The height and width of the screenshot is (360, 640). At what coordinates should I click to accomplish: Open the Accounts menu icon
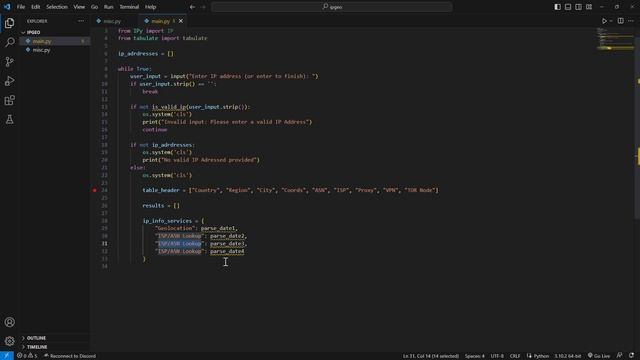9,322
